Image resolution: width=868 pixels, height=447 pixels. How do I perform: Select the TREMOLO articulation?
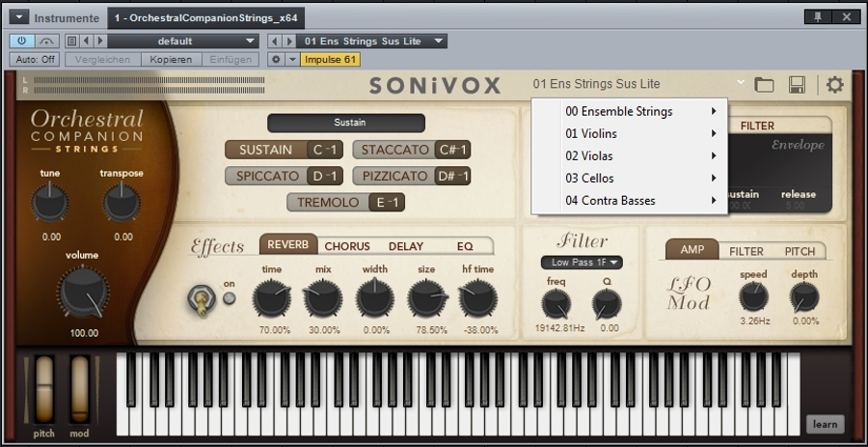pos(345,202)
